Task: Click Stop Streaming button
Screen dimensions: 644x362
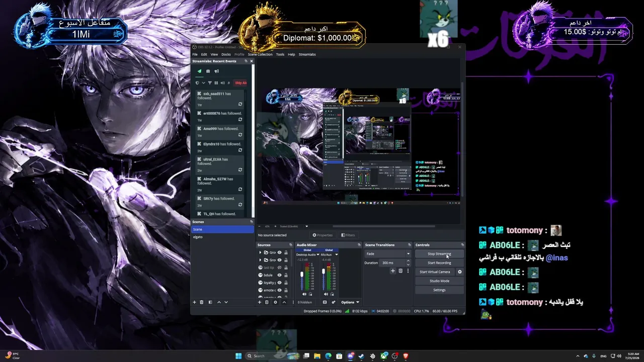Action: pyautogui.click(x=439, y=254)
